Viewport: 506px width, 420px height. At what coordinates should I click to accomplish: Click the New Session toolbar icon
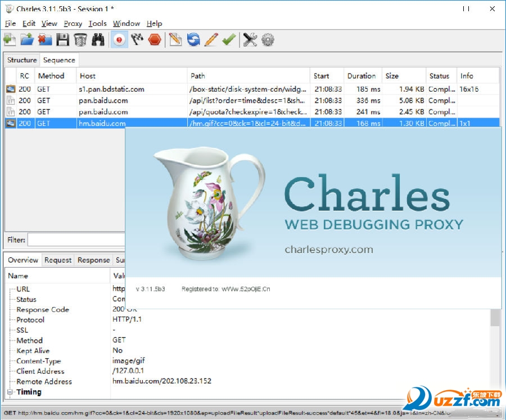click(10, 40)
